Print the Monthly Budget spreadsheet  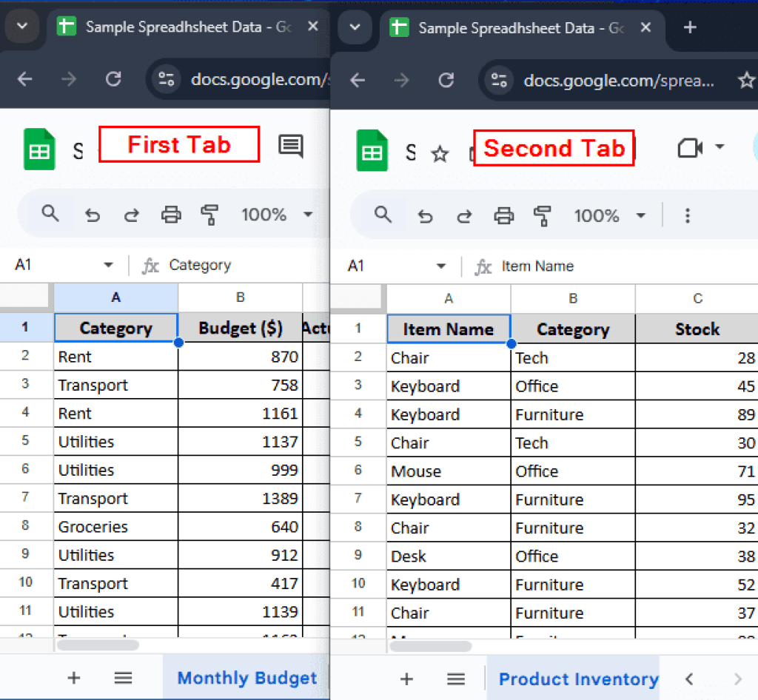point(171,214)
